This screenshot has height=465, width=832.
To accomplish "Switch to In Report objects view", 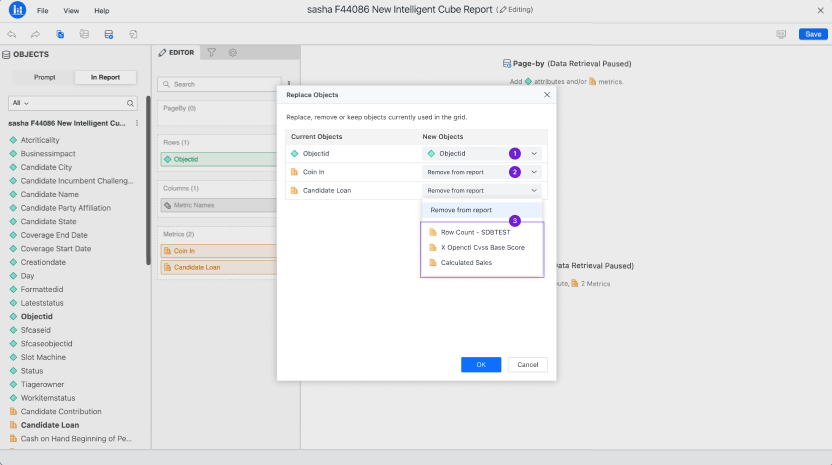I will coord(106,77).
